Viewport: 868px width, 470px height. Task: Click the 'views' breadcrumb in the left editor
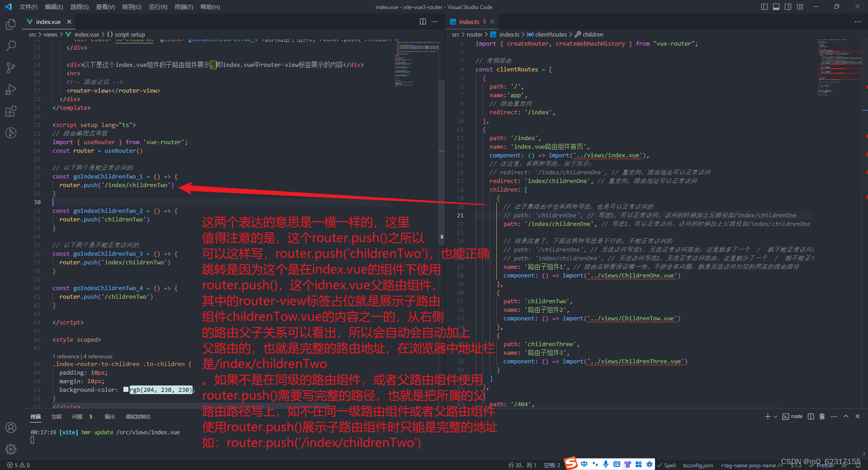[x=50, y=35]
